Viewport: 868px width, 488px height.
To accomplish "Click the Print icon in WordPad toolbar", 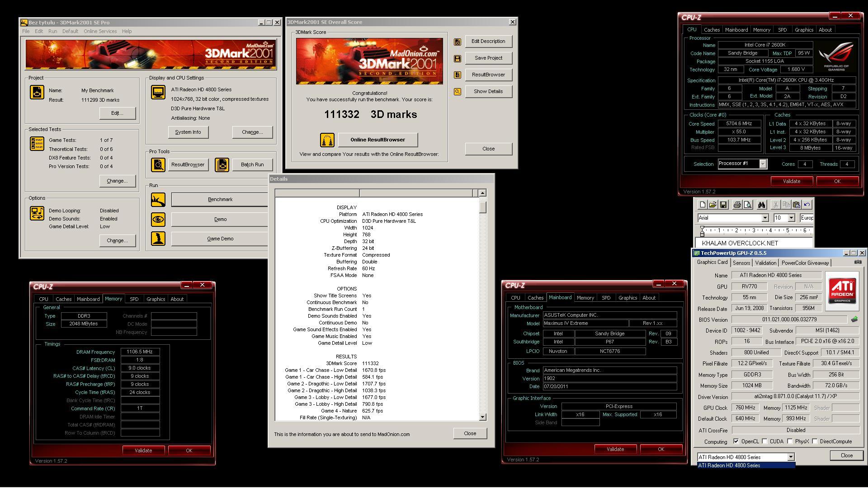I will point(737,205).
